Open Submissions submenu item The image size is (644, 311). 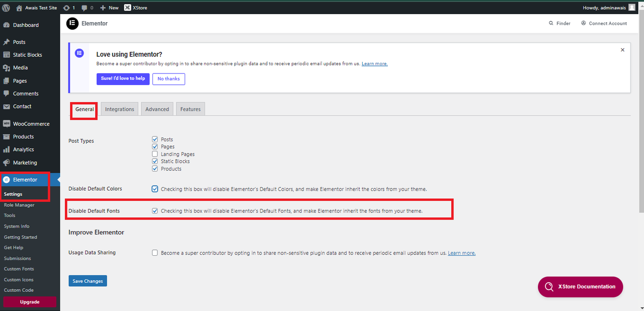pos(18,258)
